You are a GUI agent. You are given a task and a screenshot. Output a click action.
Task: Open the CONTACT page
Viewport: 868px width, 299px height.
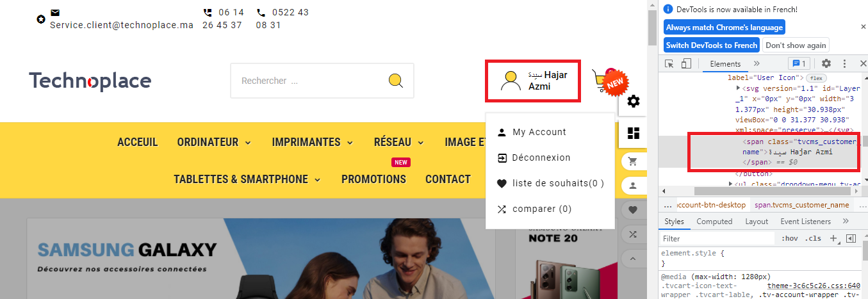point(448,179)
